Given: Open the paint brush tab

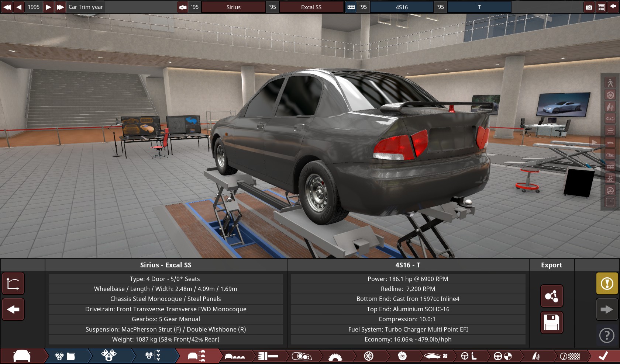Looking at the screenshot, I should click(268, 356).
